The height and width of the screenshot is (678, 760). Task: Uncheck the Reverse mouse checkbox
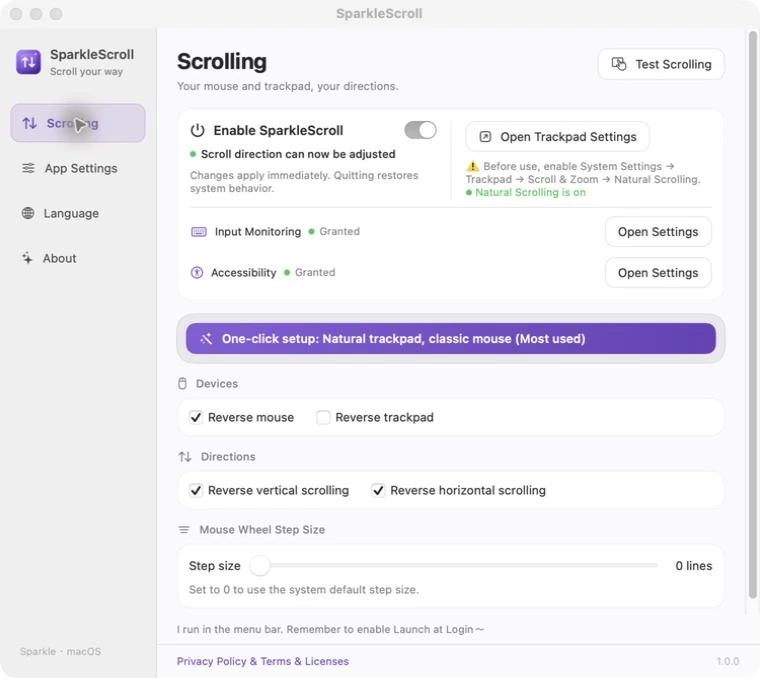[196, 417]
